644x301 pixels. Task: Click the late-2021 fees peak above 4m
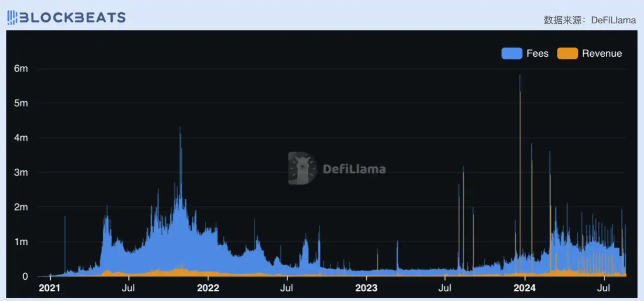click(x=180, y=136)
